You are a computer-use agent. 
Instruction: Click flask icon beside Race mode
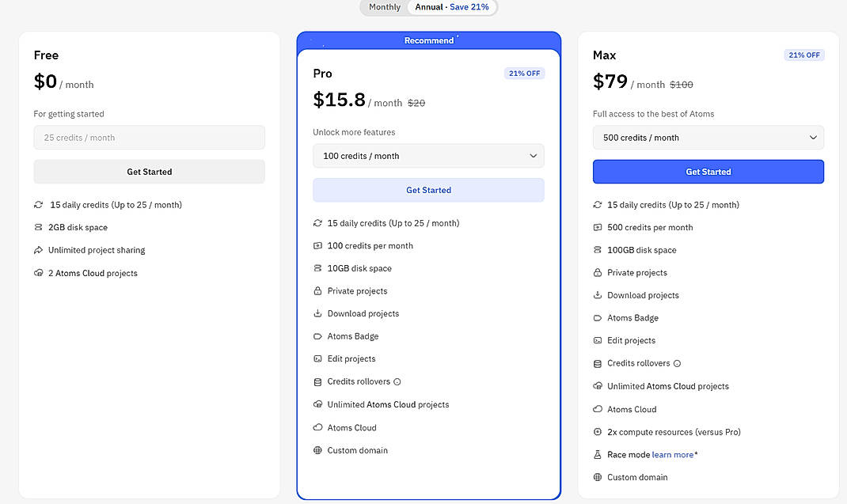coord(598,455)
